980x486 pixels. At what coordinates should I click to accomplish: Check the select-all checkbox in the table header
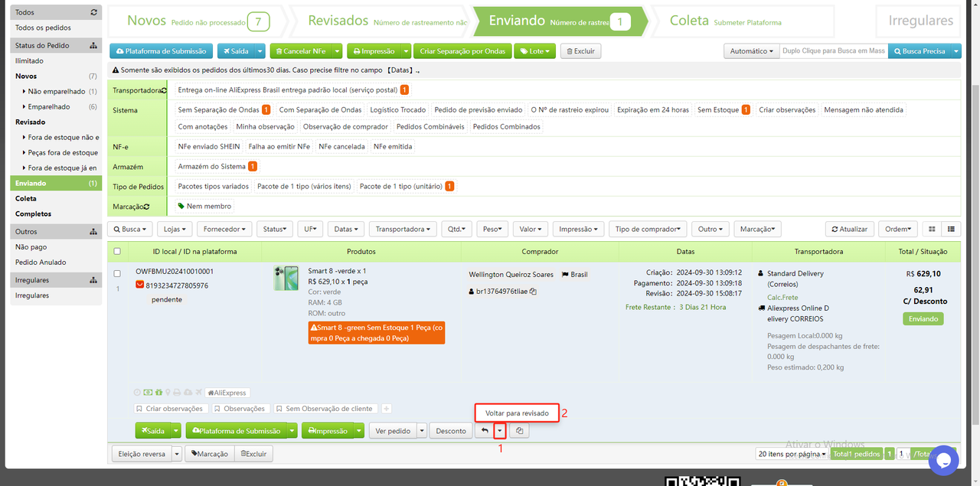[117, 251]
